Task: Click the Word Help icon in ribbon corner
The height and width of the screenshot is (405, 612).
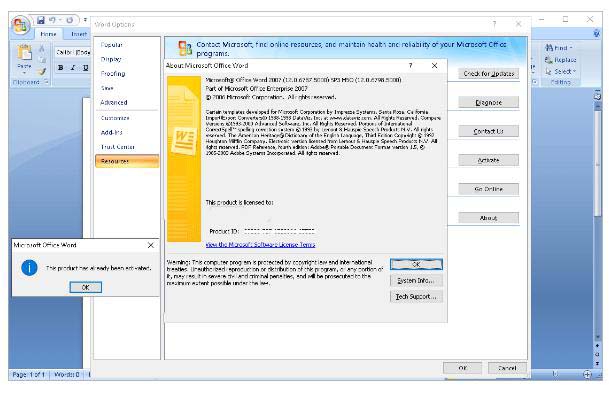Action: [596, 34]
